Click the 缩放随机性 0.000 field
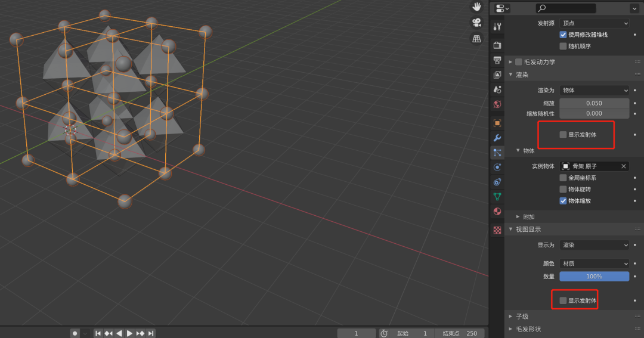 595,114
